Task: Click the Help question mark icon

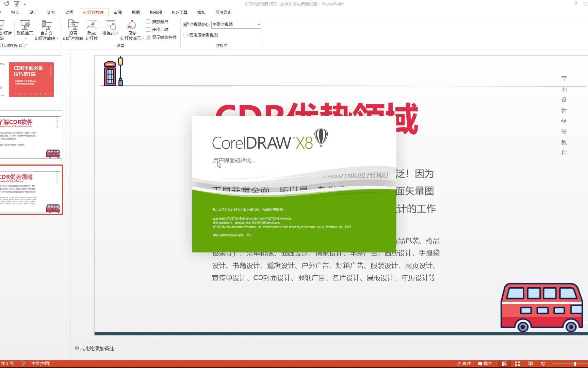Action: [576, 4]
